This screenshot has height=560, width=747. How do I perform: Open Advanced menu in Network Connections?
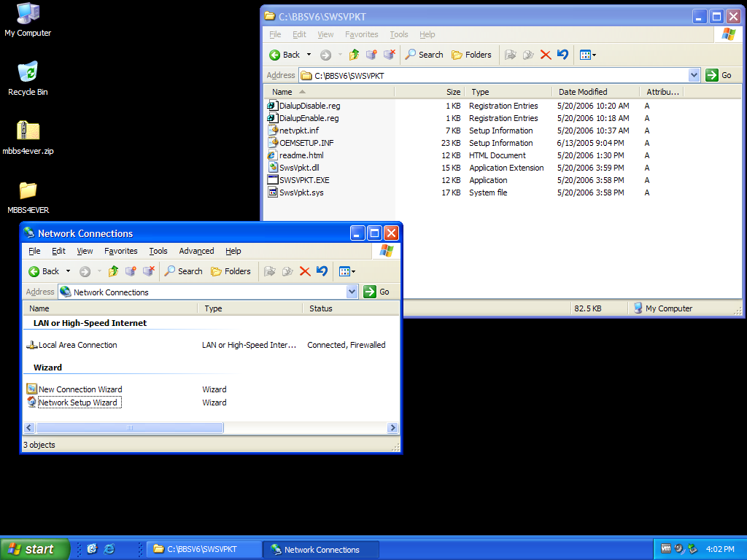click(196, 251)
